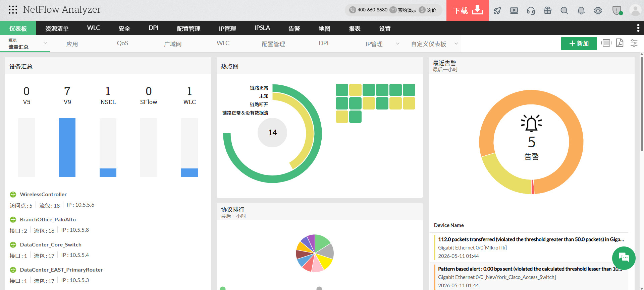644x290 pixels.
Task: Switch to the 应用 sub-tab
Action: pyautogui.click(x=72, y=44)
